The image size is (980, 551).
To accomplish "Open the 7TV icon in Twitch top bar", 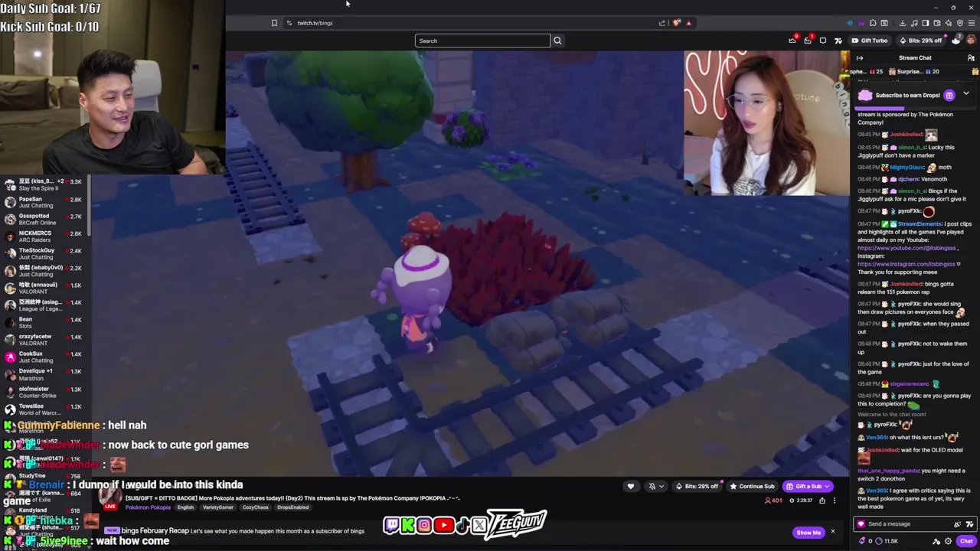I will tap(838, 41).
